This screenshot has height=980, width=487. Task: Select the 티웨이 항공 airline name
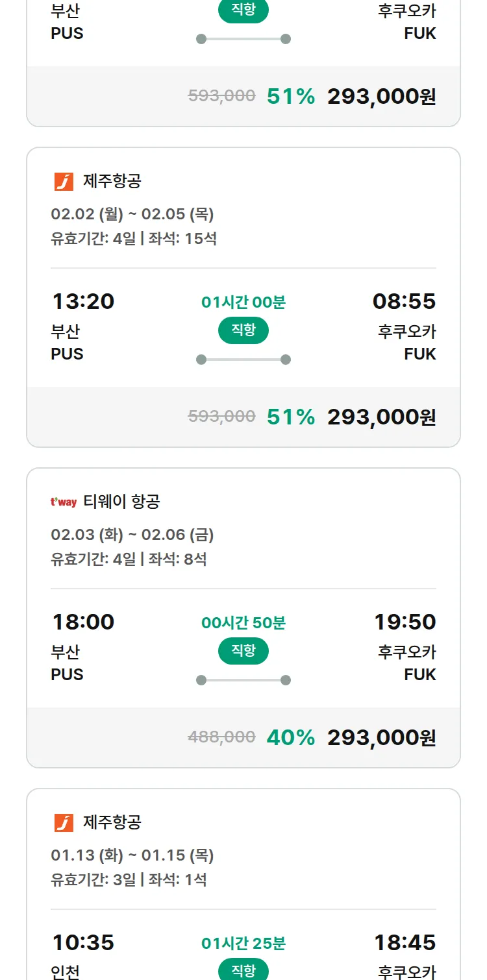(121, 502)
